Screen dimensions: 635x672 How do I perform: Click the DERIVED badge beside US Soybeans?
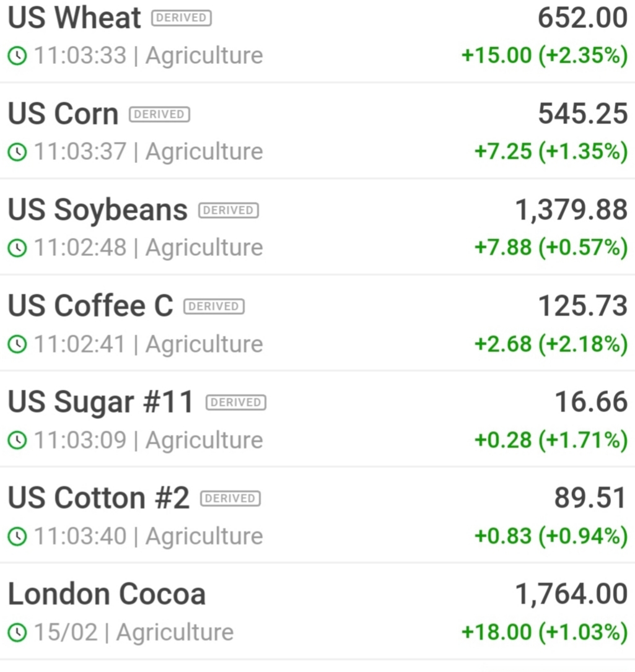click(229, 211)
